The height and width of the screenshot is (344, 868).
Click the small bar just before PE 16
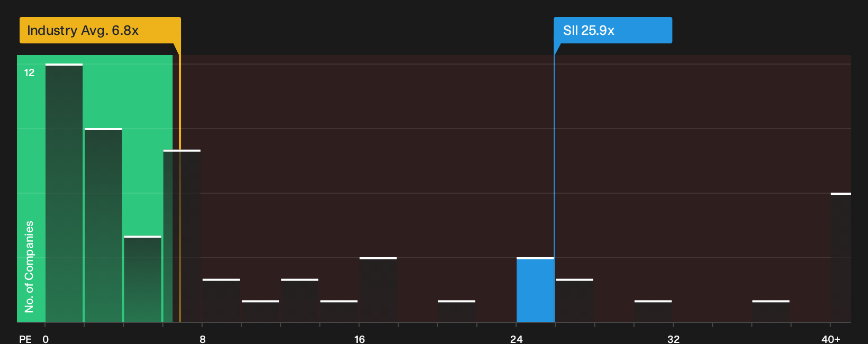pos(339,311)
